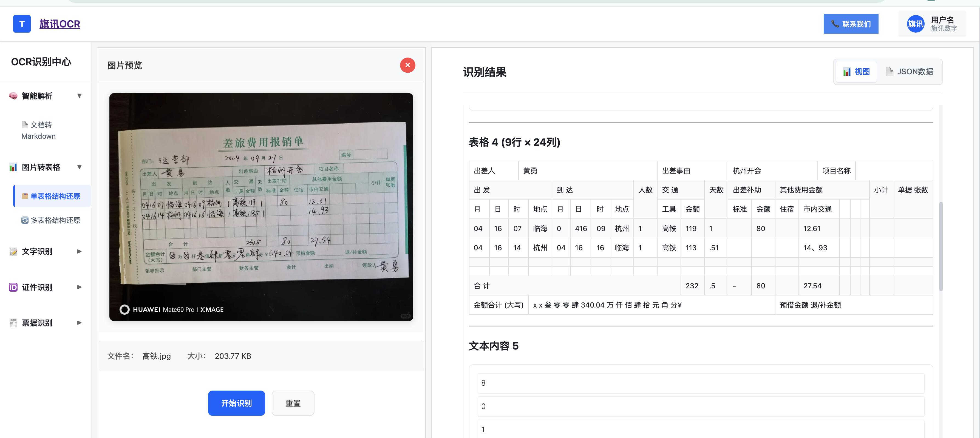The image size is (980, 438).
Task: Click the 重置 reset button
Action: pyautogui.click(x=293, y=403)
